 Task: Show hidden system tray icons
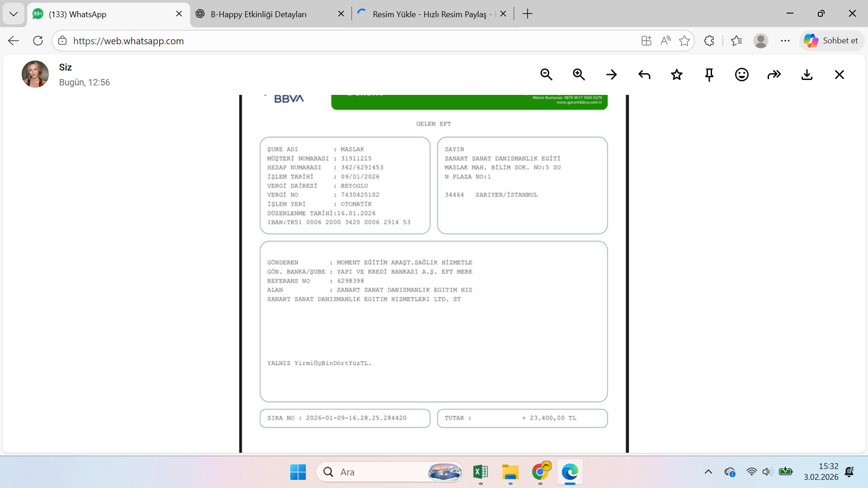click(708, 472)
